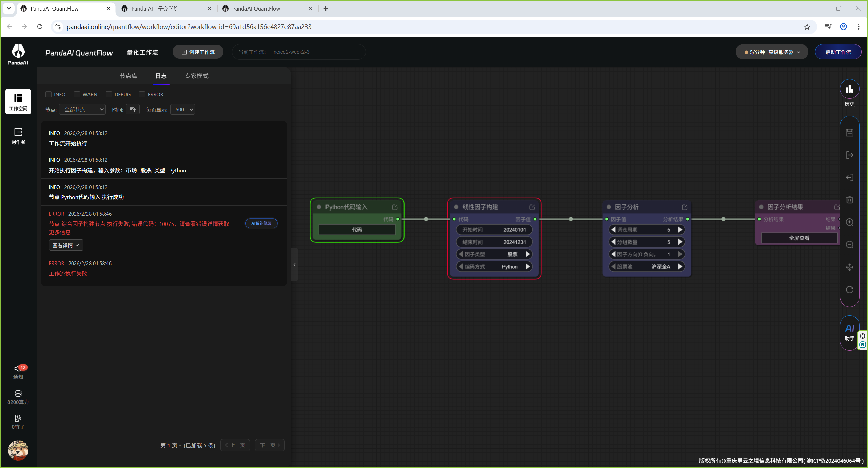Increase 分组数量 with right arrow
Image resolution: width=868 pixels, height=468 pixels.
680,242
